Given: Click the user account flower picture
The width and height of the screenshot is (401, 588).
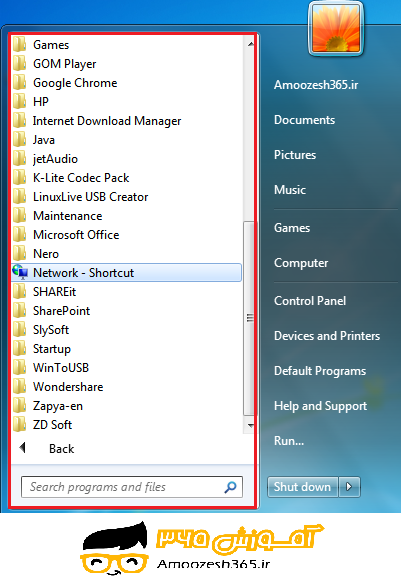Looking at the screenshot, I should (x=336, y=28).
